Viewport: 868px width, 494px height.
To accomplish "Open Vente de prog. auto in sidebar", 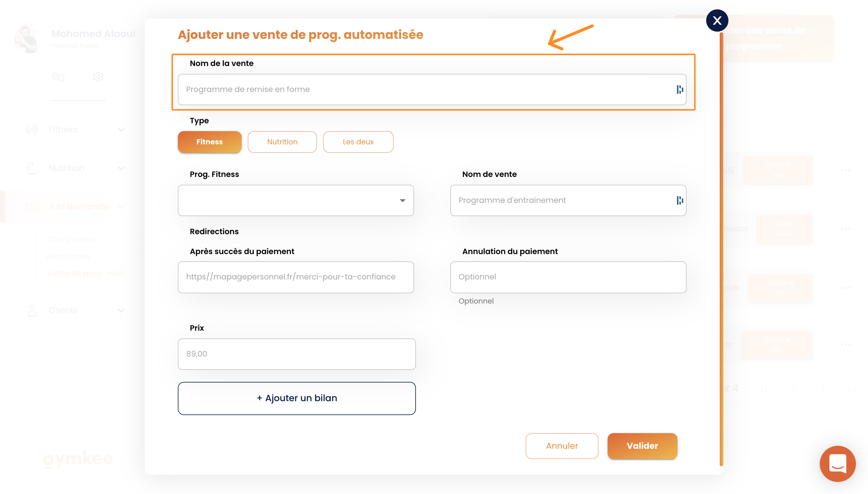I will tap(85, 273).
